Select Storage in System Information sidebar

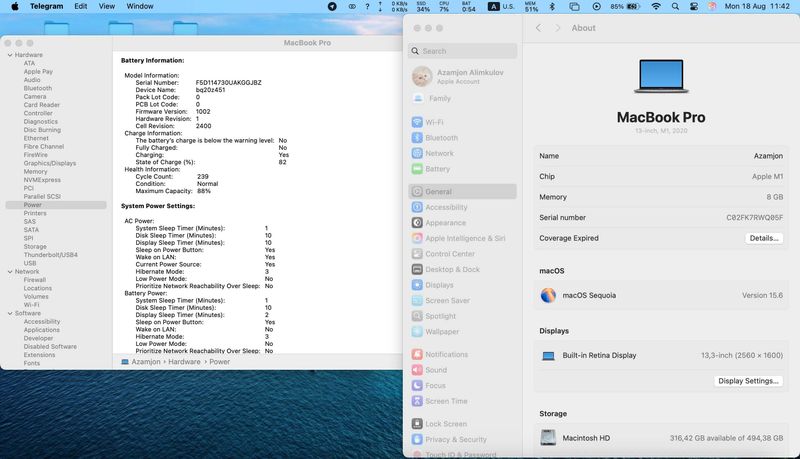(35, 247)
